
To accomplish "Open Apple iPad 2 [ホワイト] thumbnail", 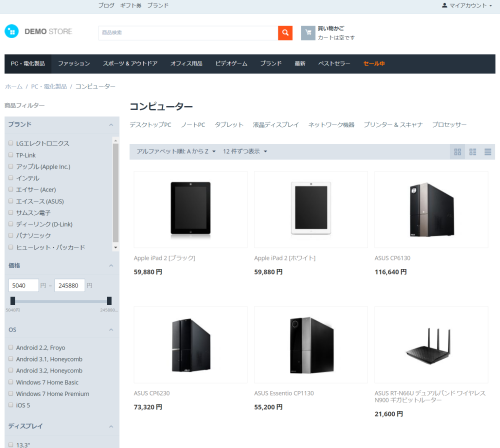I will pyautogui.click(x=311, y=209).
